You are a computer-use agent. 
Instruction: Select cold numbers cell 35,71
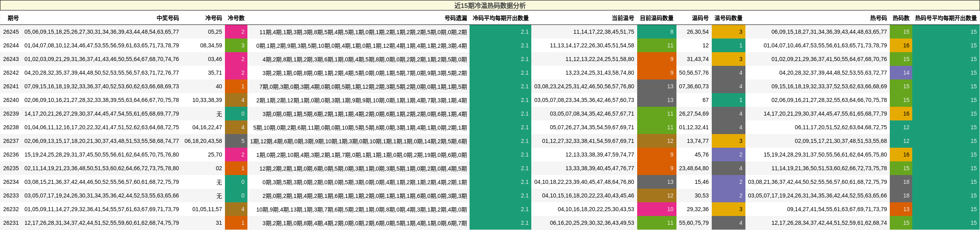coord(215,73)
